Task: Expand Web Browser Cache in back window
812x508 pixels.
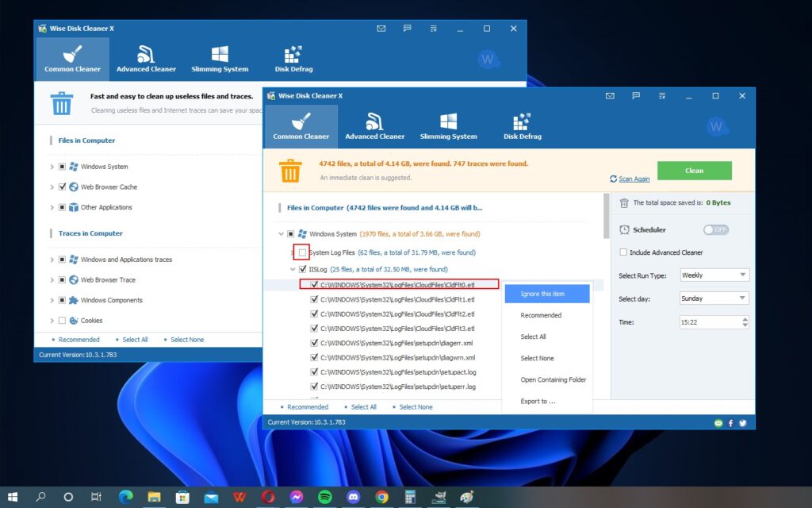Action: tap(52, 187)
